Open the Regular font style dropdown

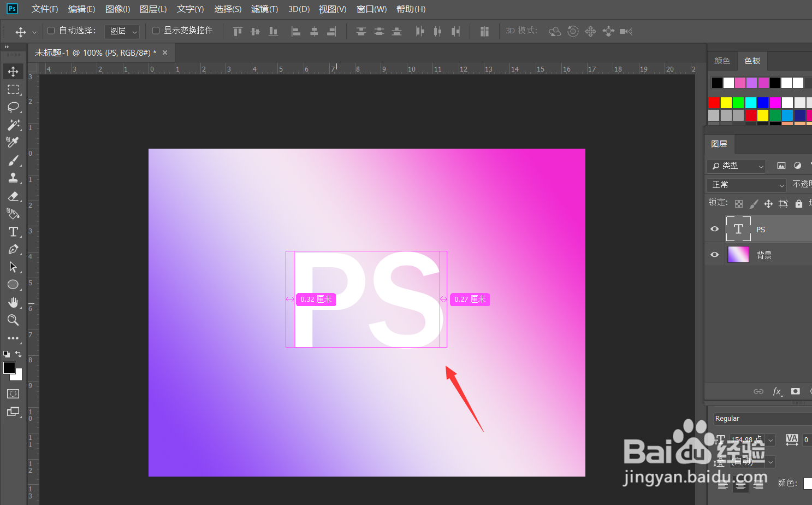[x=762, y=419]
